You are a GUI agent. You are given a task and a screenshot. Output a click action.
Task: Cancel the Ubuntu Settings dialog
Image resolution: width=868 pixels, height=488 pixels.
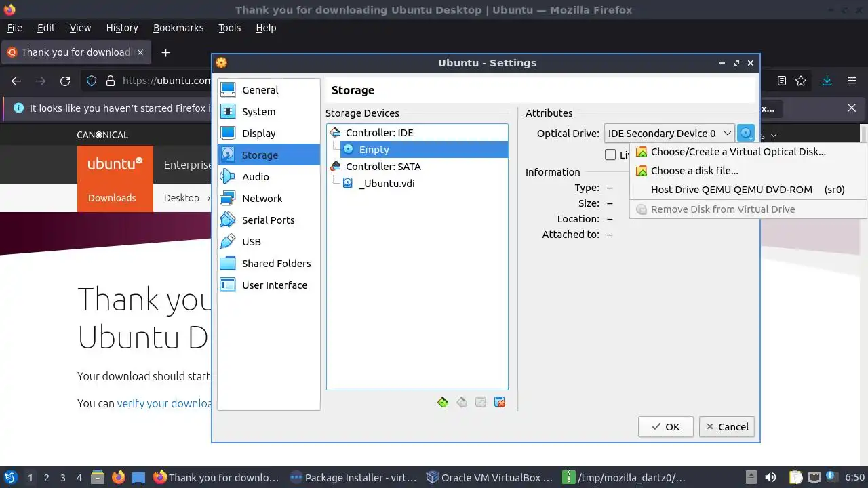[x=727, y=426]
